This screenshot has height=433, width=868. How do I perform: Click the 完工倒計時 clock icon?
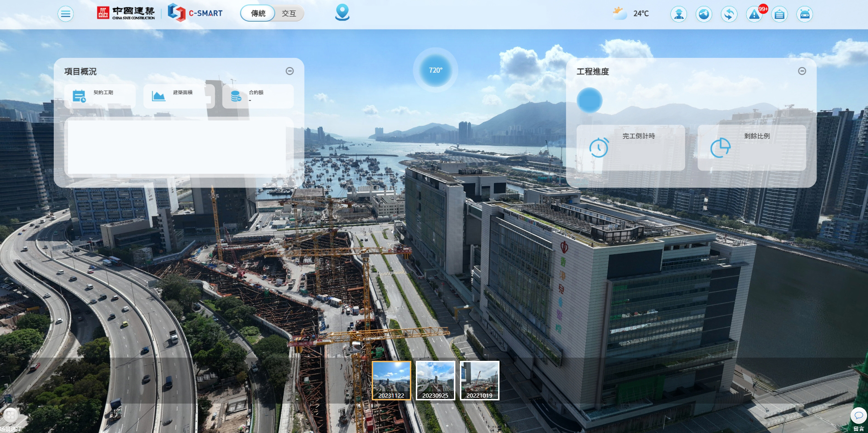[599, 148]
